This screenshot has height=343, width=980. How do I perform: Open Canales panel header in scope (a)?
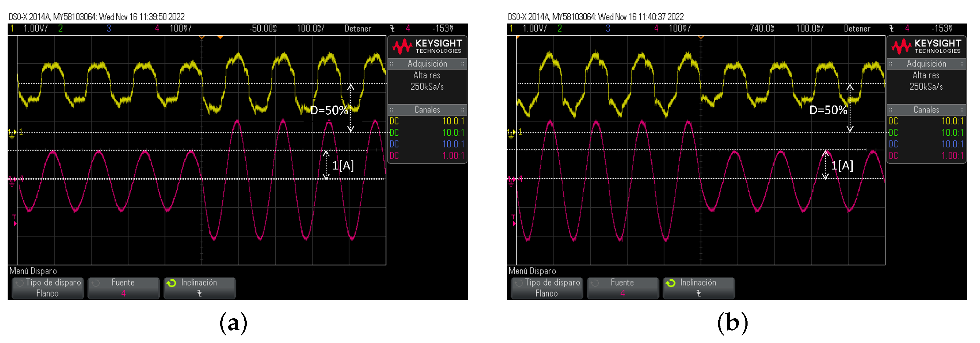(427, 110)
